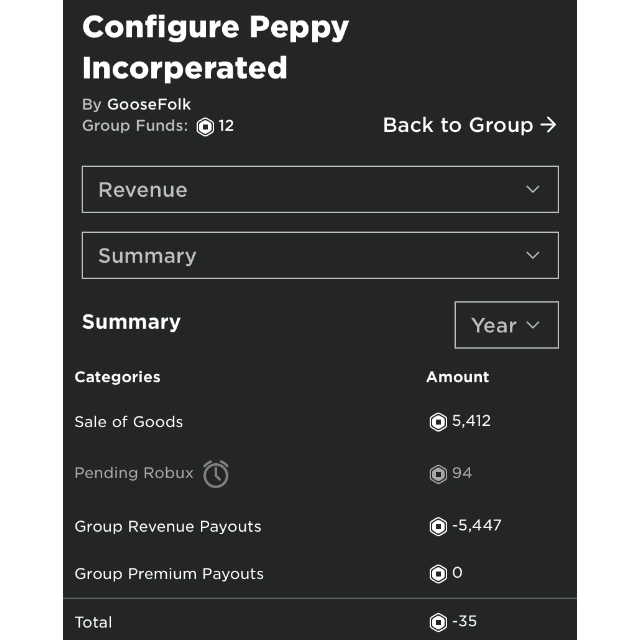This screenshot has width=640, height=640.
Task: Select Group Revenue Payouts row
Action: pyautogui.click(x=320, y=526)
